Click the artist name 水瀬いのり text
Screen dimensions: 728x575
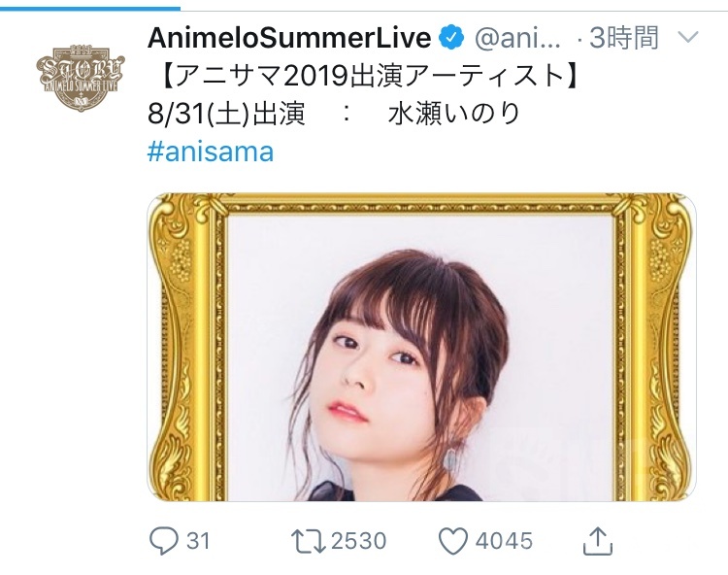454,115
